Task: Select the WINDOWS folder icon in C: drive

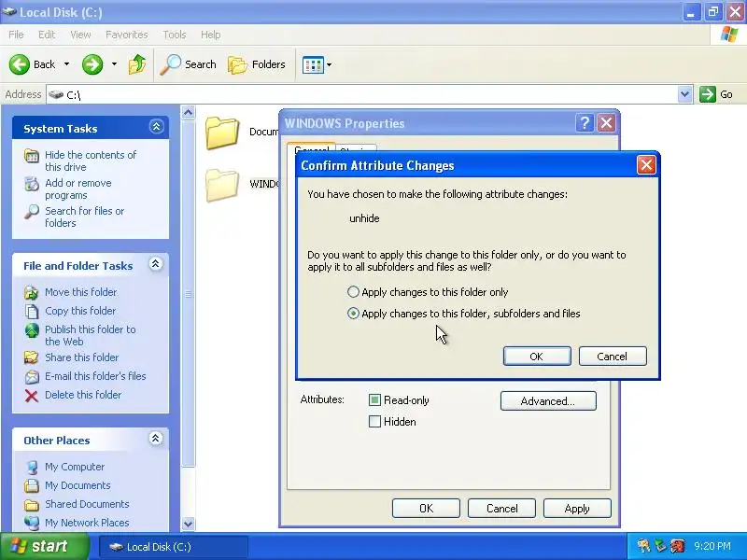Action: tap(222, 185)
